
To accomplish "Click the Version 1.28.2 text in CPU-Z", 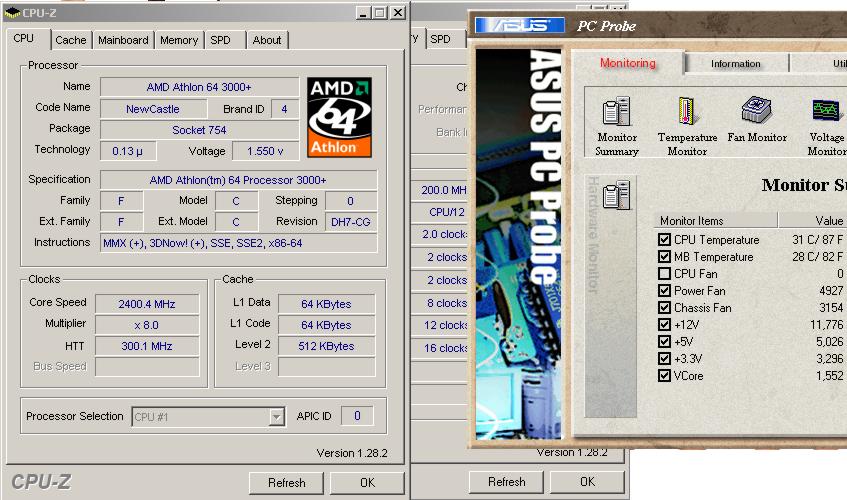I will pyautogui.click(x=352, y=453).
